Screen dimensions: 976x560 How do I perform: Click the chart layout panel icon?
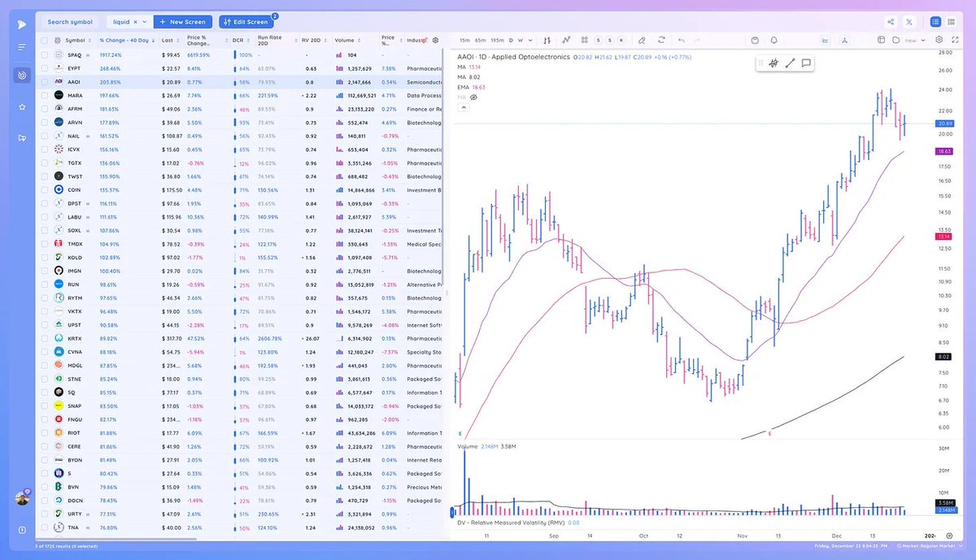click(x=881, y=40)
